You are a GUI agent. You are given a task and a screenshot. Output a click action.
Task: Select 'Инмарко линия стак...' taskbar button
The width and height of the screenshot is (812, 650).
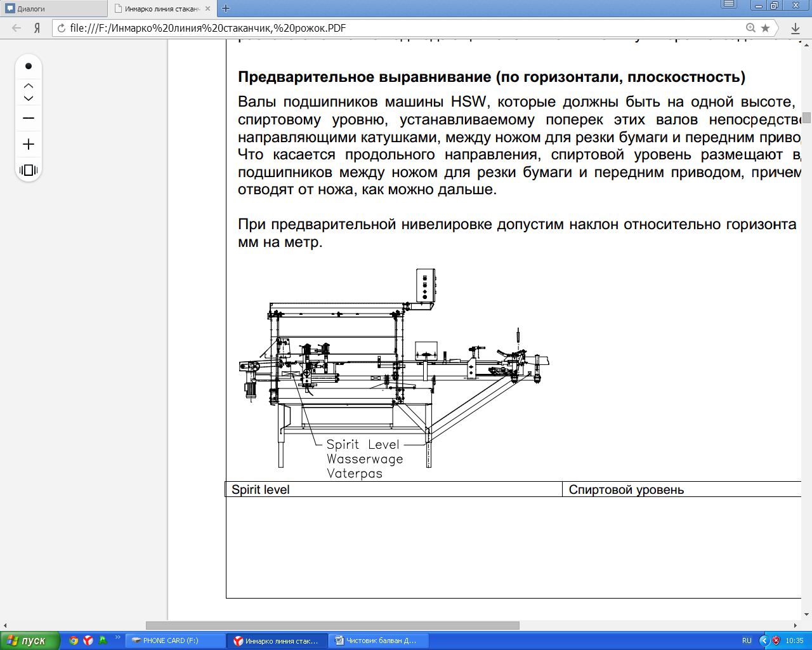(x=277, y=640)
